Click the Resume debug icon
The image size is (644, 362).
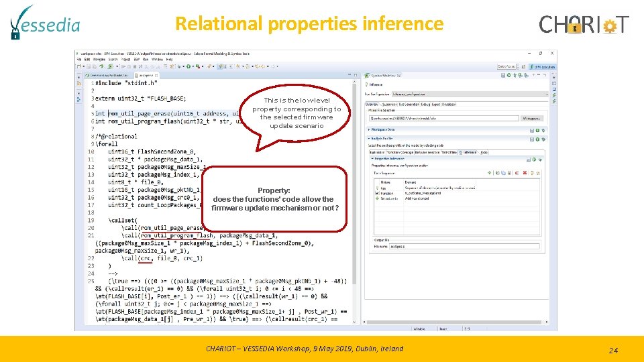(123, 66)
